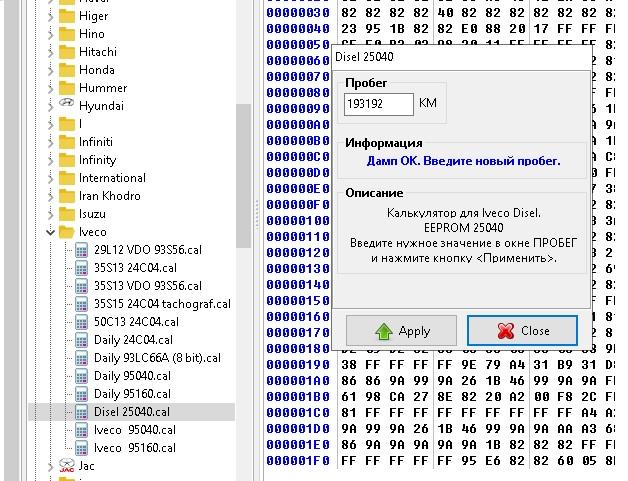Click the Higer folder icon

66,16
